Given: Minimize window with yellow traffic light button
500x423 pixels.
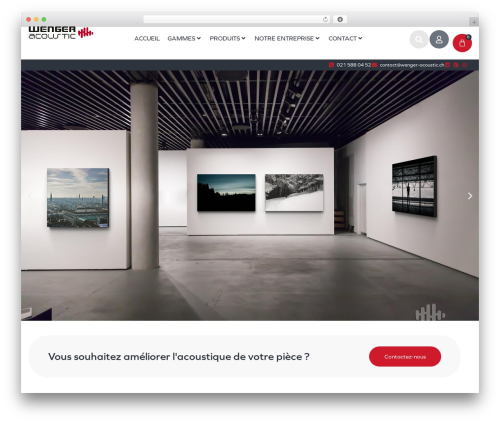Looking at the screenshot, I should click(x=36, y=20).
